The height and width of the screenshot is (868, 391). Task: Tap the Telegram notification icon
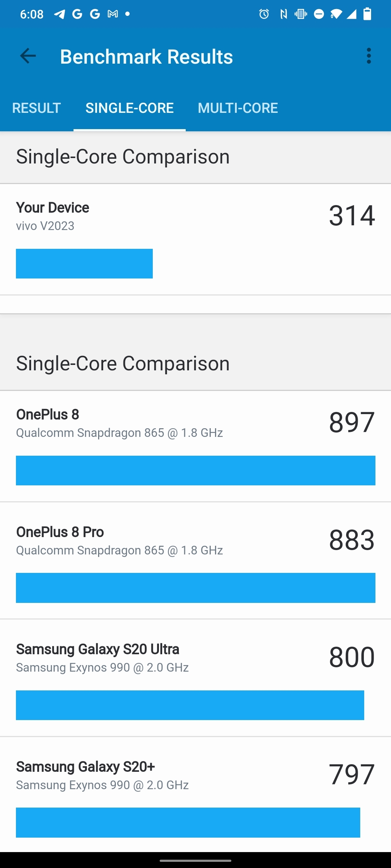tap(59, 14)
